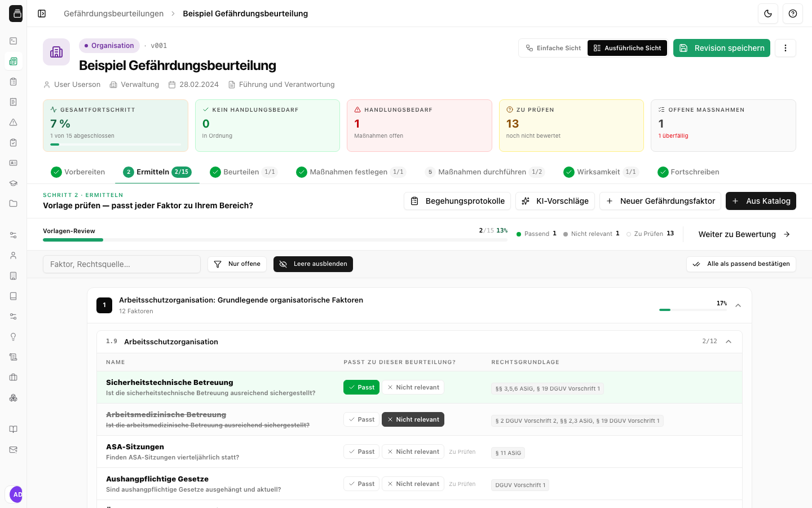Go to Gefährdungsbeurteilungen breadcrumb
The height and width of the screenshot is (508, 812).
tap(113, 14)
